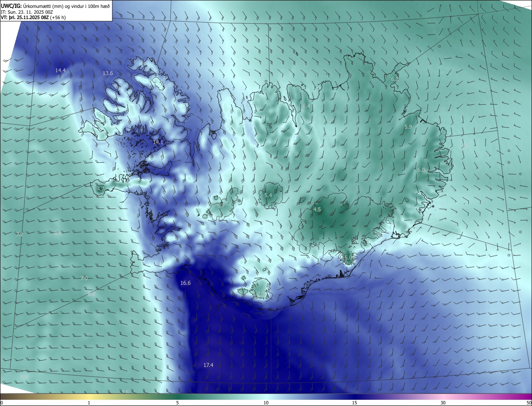Click the 30 tick on the color scale

(x=443, y=403)
